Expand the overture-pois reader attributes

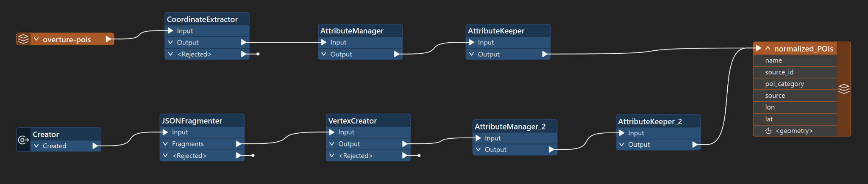(36, 39)
